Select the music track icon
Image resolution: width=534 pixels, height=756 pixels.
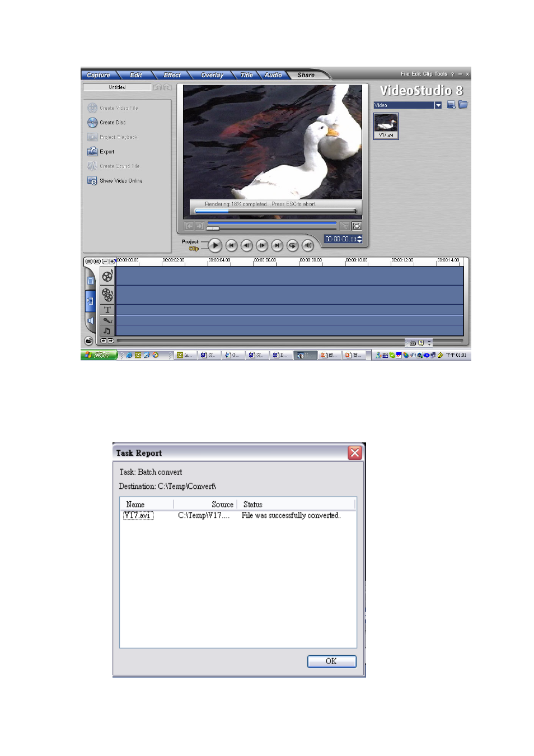(107, 331)
